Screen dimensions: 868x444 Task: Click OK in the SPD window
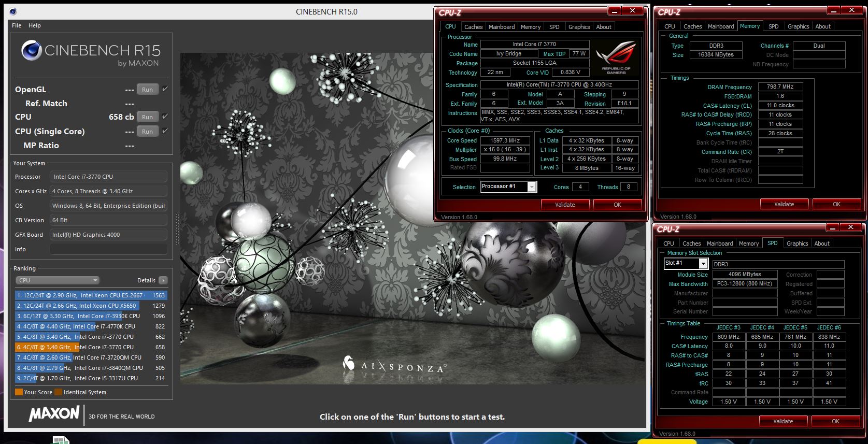pyautogui.click(x=835, y=421)
